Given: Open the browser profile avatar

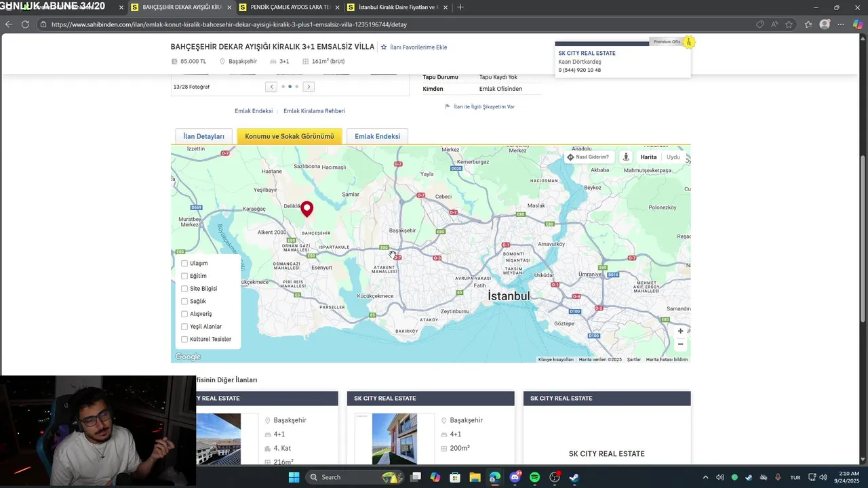Looking at the screenshot, I should point(825,24).
